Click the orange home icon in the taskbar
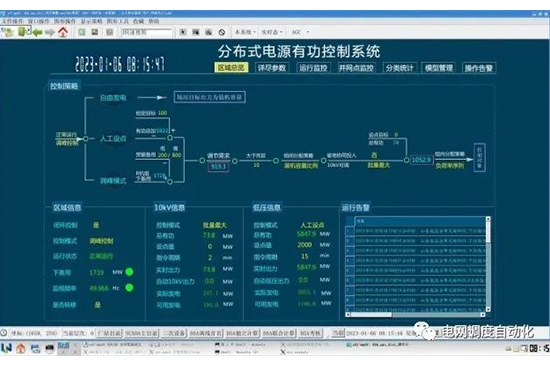Image resolution: width=550 pixels, height=367 pixels. pos(21,348)
